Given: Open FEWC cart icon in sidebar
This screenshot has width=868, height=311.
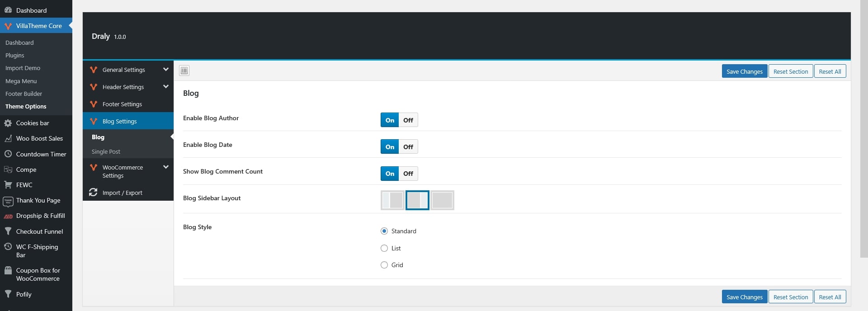Looking at the screenshot, I should click(8, 185).
